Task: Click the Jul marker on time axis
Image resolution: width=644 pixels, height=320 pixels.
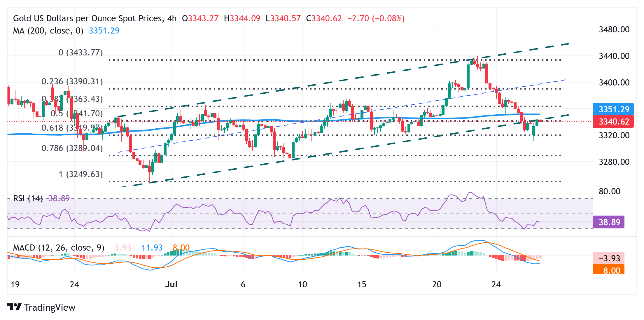Action: [x=171, y=284]
